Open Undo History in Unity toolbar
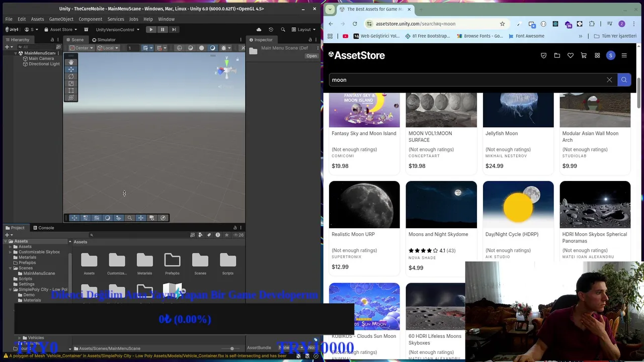 click(x=271, y=30)
